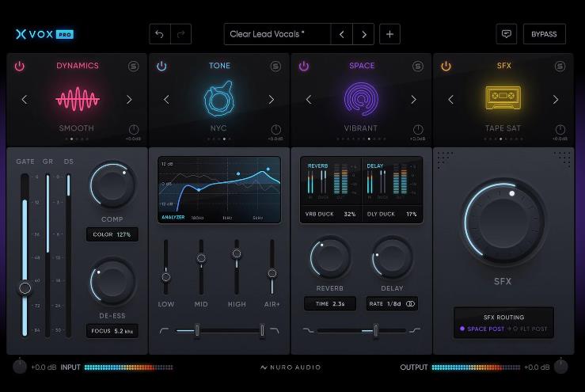Click the purple Vibrant space icon
This screenshot has height=392, width=585.
(361, 99)
